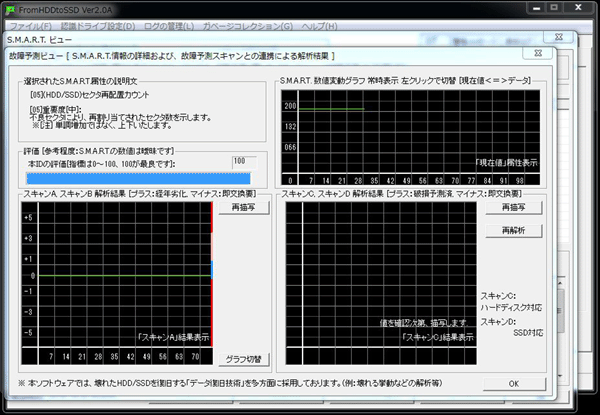Viewport: 600px width, 415px height.
Task: Click the [05](HDD/SSD)セクタ再配置カウント text
Action: point(90,95)
